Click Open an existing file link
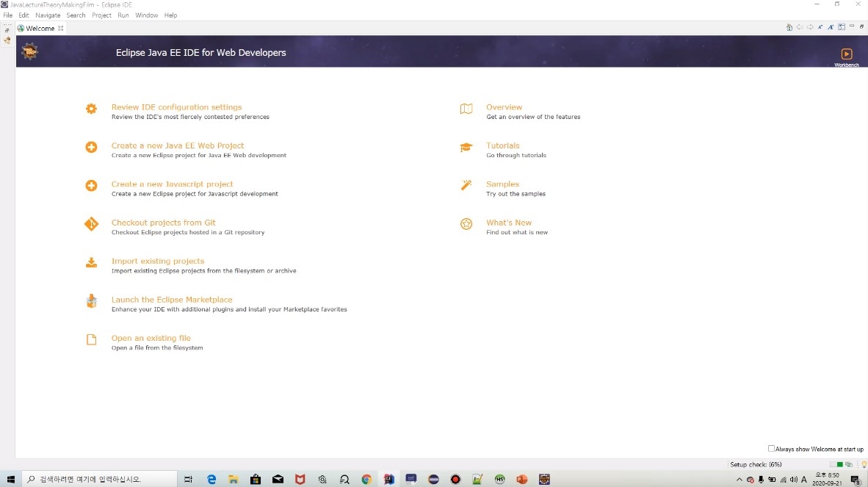This screenshot has width=868, height=487. 151,338
